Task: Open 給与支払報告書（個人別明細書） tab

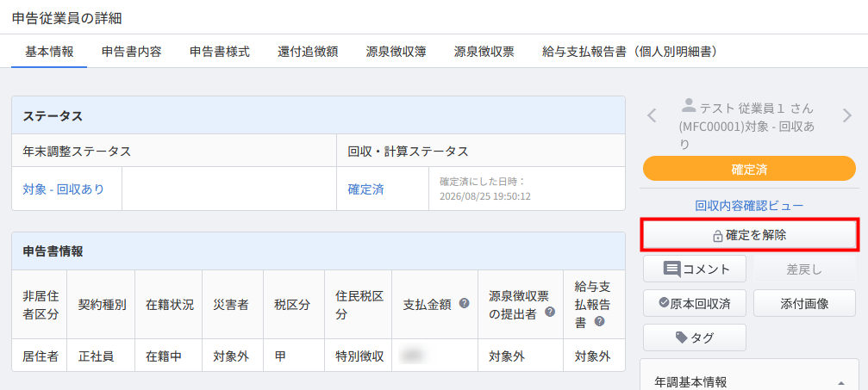Action: coord(630,52)
